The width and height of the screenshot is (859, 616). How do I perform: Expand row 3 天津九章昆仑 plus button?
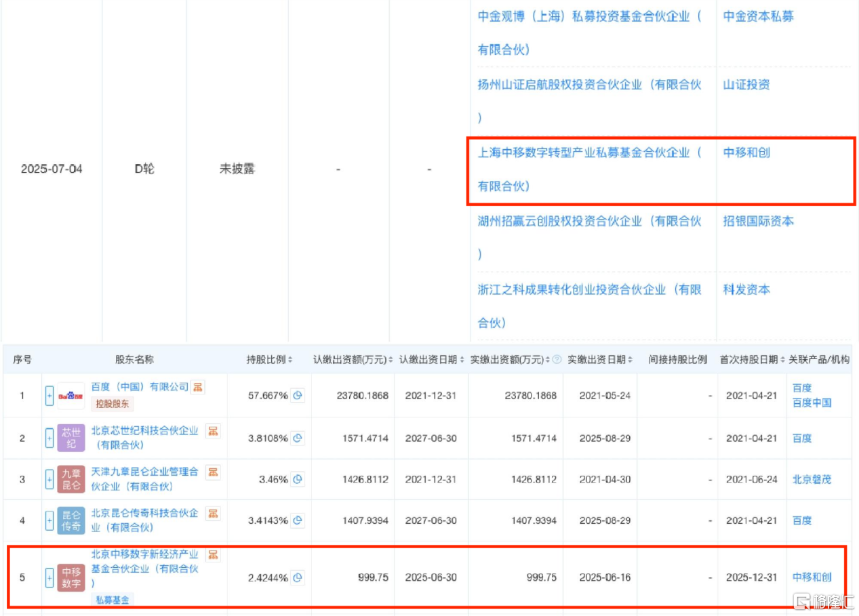(49, 479)
